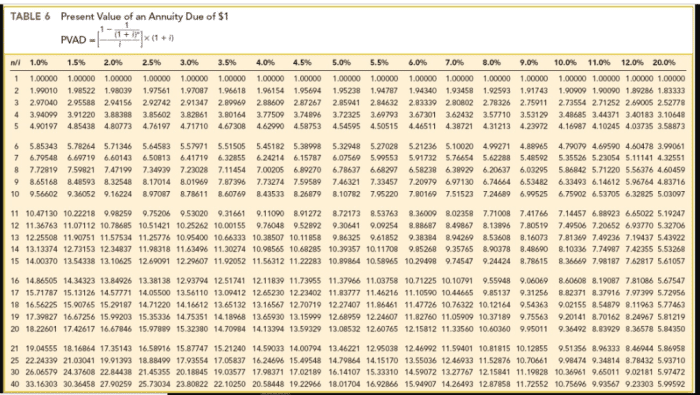Click cell value 10.12855 in the 9.0% column
Viewport: 700px width, 395px height.
532,348
